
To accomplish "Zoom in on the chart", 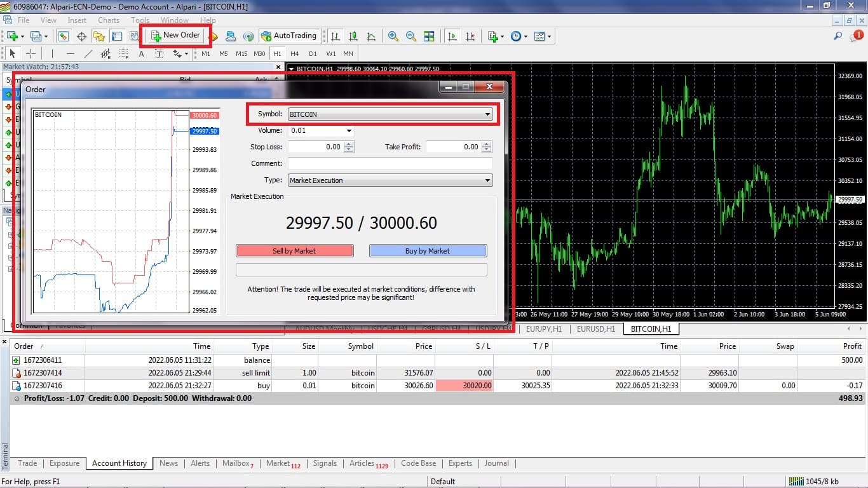I will click(x=393, y=36).
